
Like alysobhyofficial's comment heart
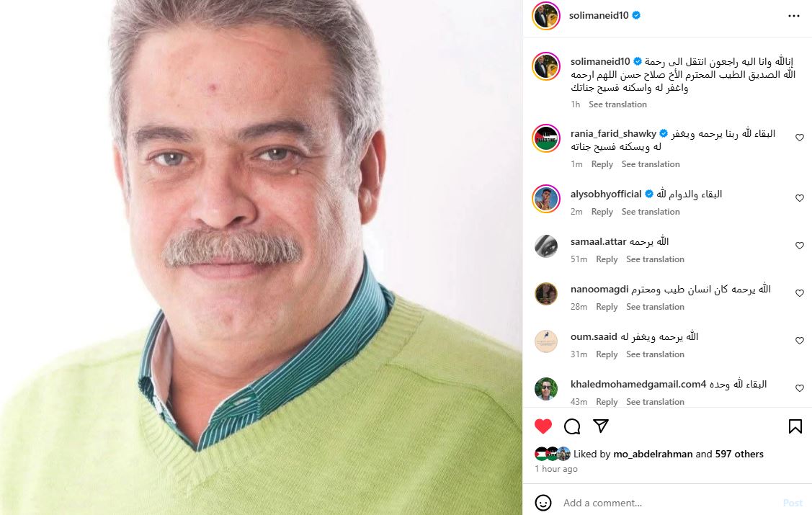click(x=800, y=198)
